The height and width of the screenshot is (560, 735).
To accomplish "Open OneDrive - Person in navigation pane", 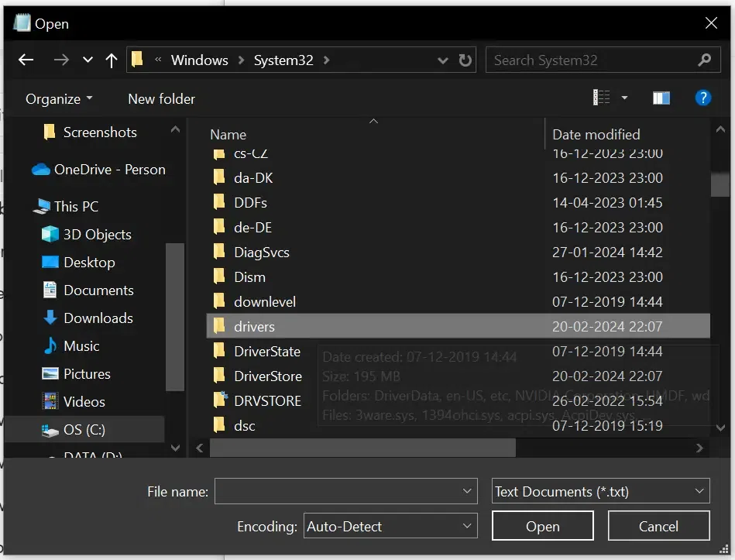I will coord(98,169).
